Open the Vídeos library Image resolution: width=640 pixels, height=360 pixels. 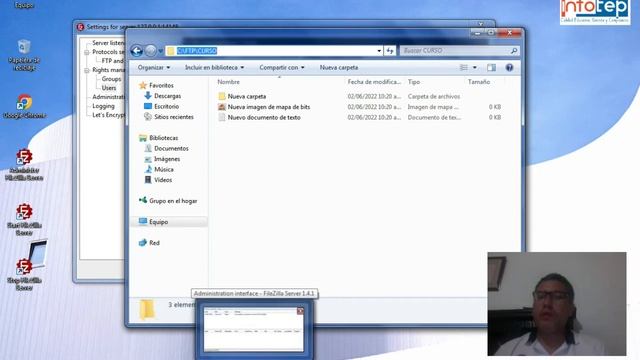click(x=162, y=180)
